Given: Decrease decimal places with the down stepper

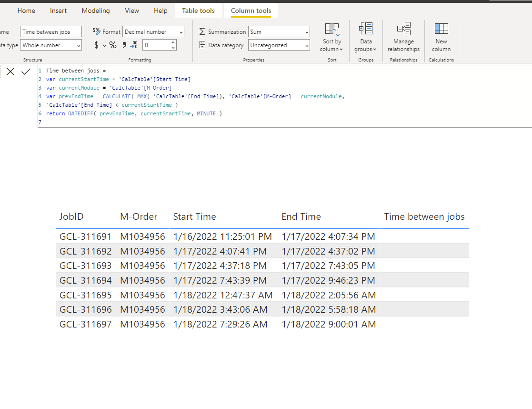Looking at the screenshot, I should (173, 48).
